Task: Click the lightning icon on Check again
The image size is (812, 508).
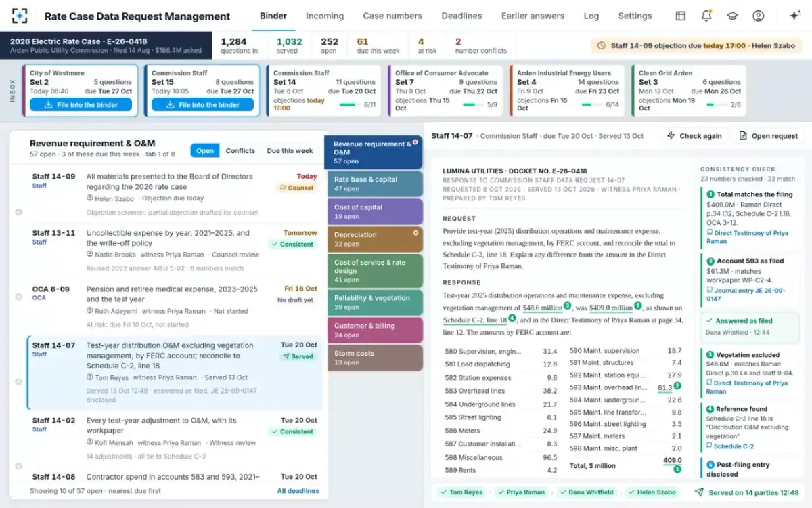Action: click(x=671, y=135)
